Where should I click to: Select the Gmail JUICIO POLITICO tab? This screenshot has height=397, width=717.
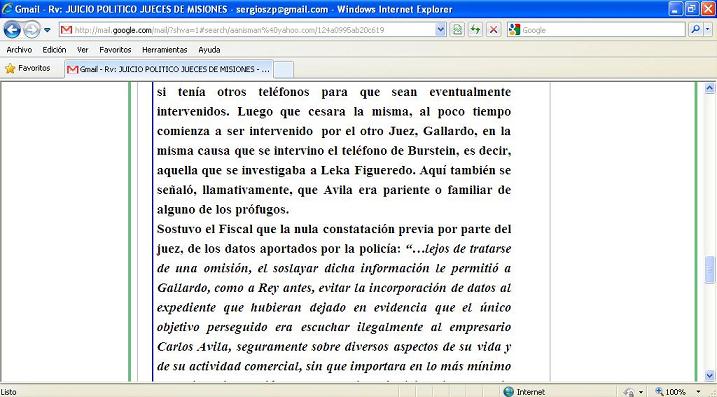click(x=169, y=70)
